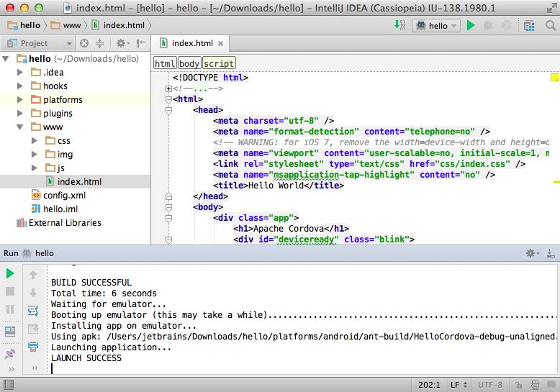Collapse the www folder
This screenshot has height=392, width=560.
click(20, 127)
